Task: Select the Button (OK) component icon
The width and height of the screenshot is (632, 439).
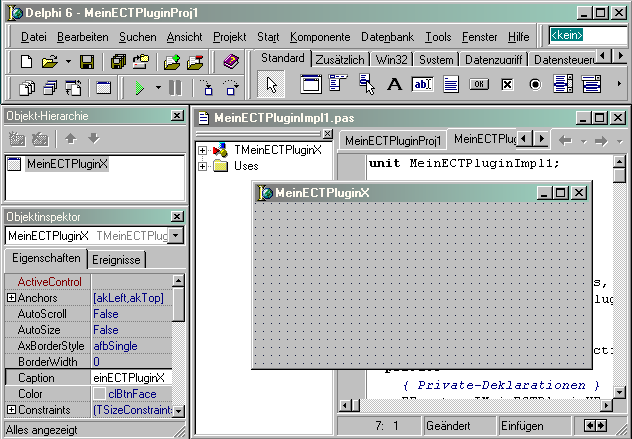Action: 479,84
